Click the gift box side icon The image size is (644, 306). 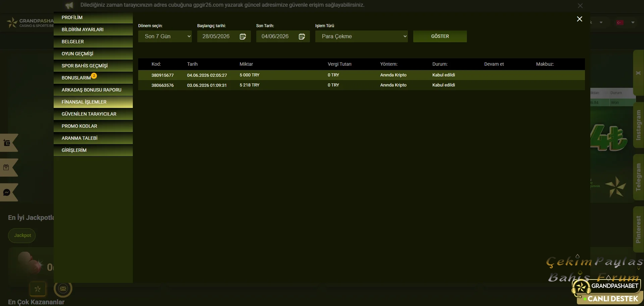[x=6, y=167]
